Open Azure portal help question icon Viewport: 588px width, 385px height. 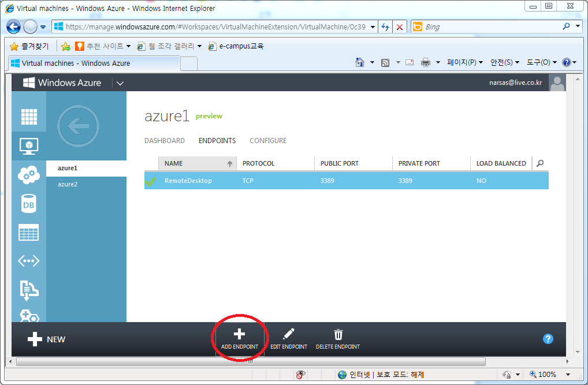point(548,339)
